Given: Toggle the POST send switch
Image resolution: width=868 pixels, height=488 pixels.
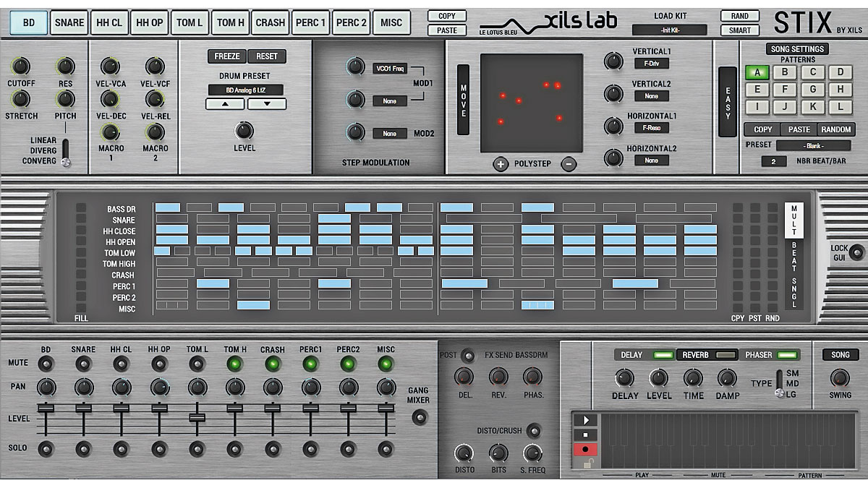Looking at the screenshot, I should click(x=468, y=355).
